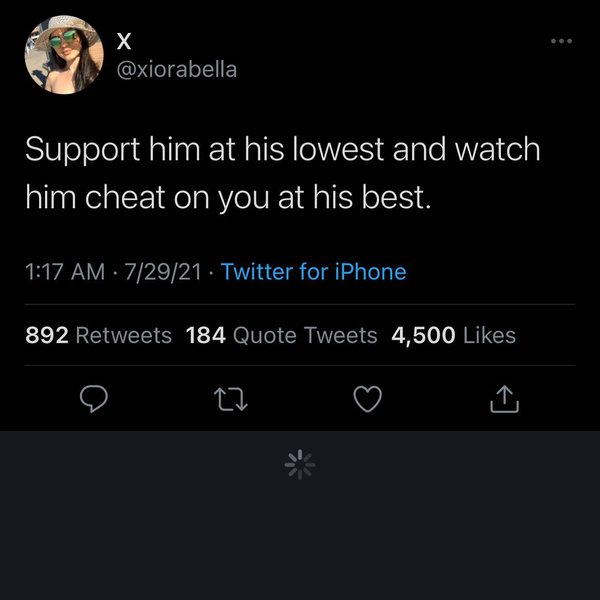Click the 1:17 AM timestamp

[65, 272]
